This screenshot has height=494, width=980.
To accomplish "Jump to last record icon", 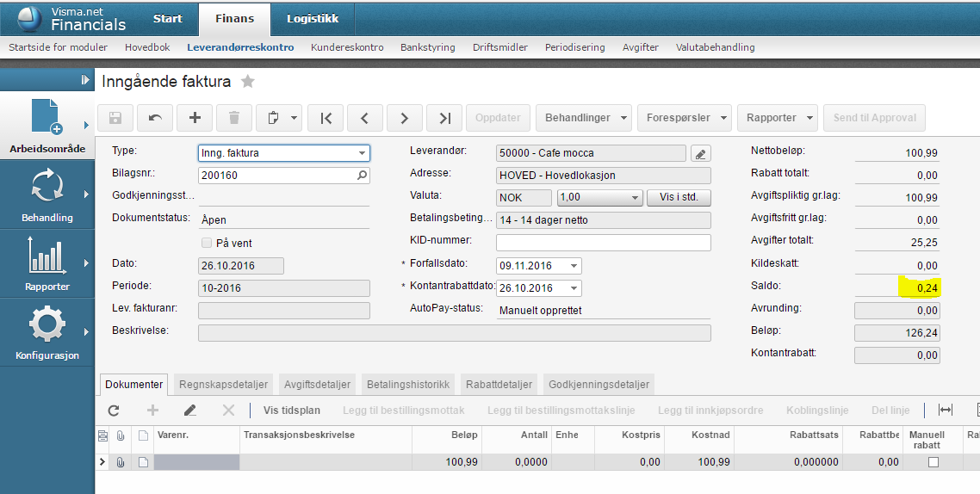I will (x=444, y=118).
